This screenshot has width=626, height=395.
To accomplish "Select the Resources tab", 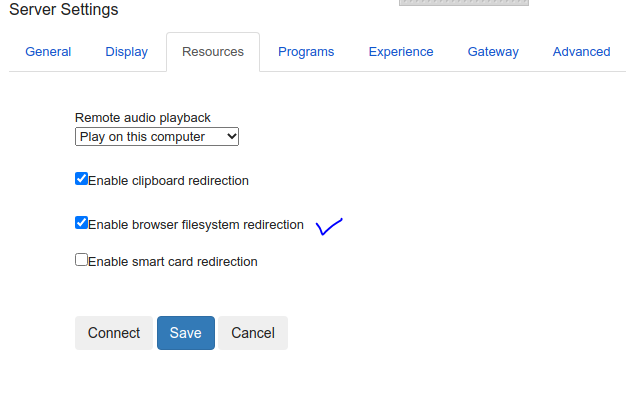I will pyautogui.click(x=213, y=52).
